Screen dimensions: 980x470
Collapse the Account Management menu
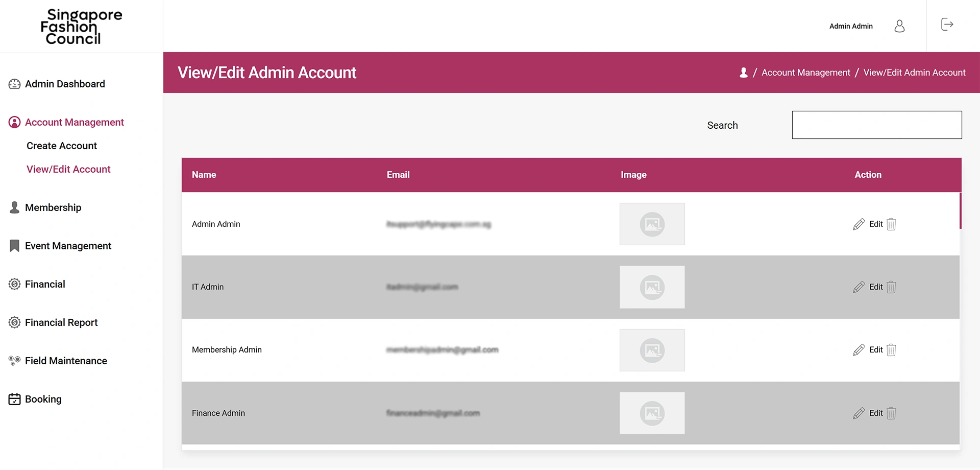pyautogui.click(x=74, y=122)
